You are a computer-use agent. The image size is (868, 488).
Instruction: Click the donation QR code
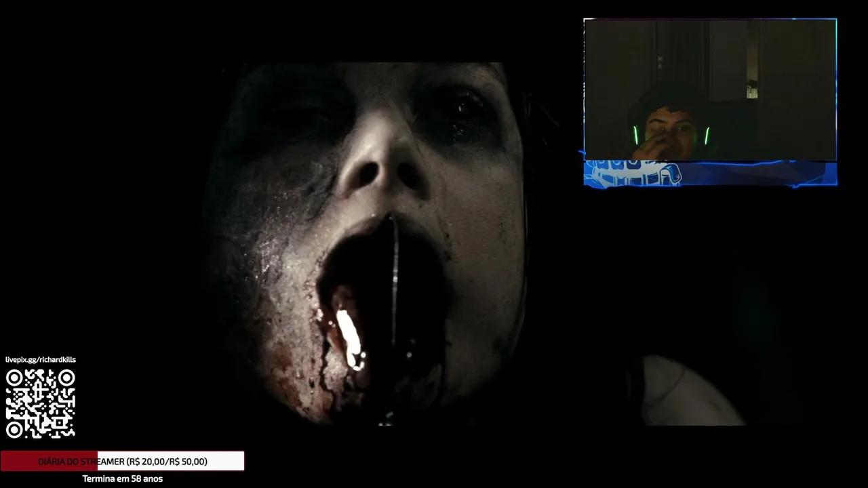tap(41, 404)
